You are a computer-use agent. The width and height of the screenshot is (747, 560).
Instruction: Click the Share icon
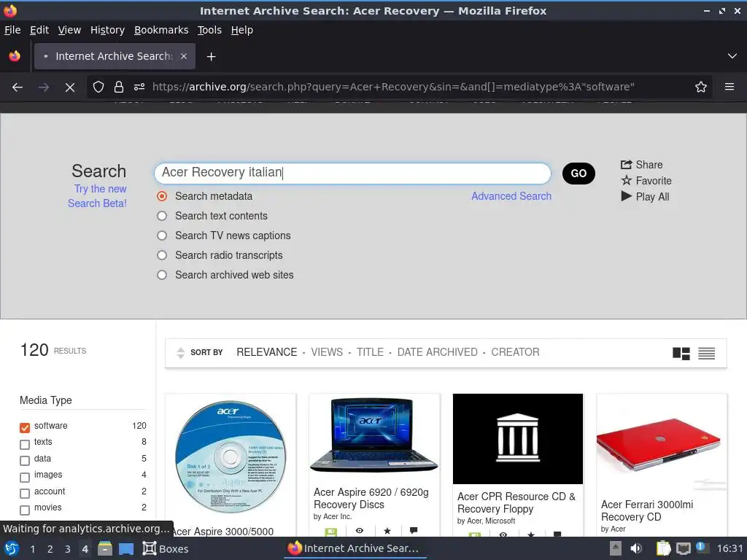626,165
